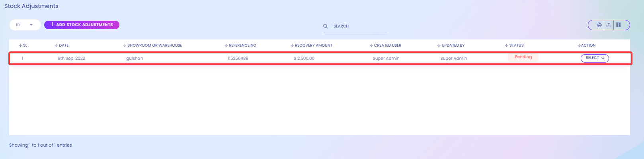Viewport: 644px width, 159px height.
Task: Sort table by SL column
Action: point(23,45)
